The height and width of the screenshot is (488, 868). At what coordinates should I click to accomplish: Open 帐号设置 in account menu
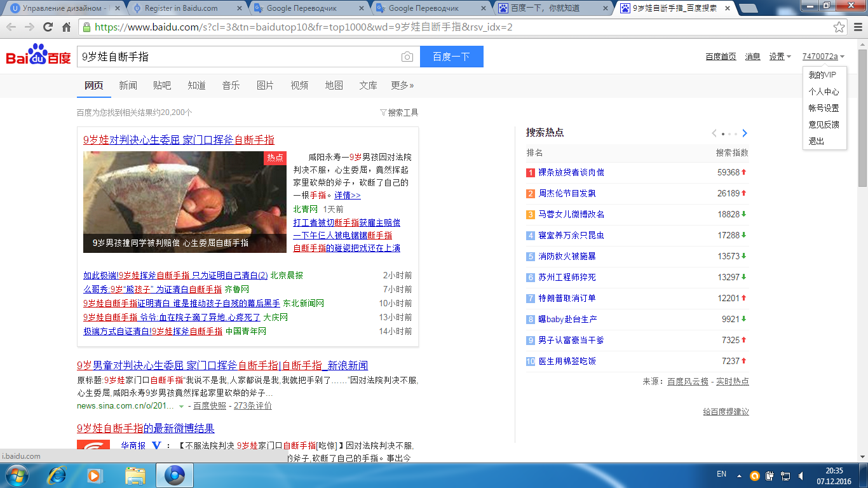pyautogui.click(x=824, y=108)
